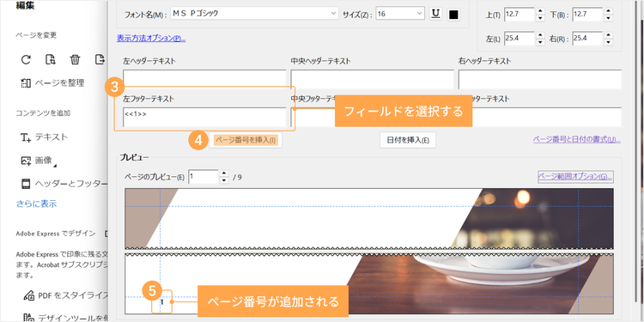This screenshot has width=644, height=322.
Task: Click the 日付を挿入 button
Action: point(408,140)
